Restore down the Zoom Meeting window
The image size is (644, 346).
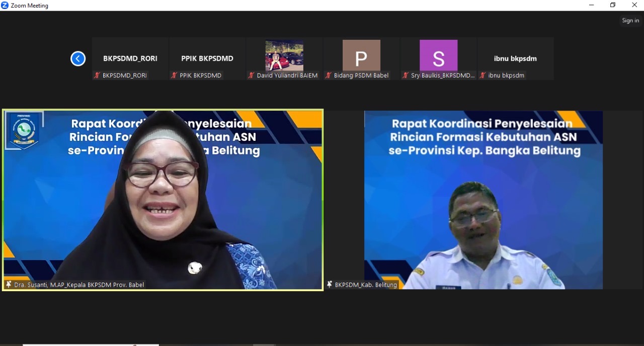click(x=612, y=5)
